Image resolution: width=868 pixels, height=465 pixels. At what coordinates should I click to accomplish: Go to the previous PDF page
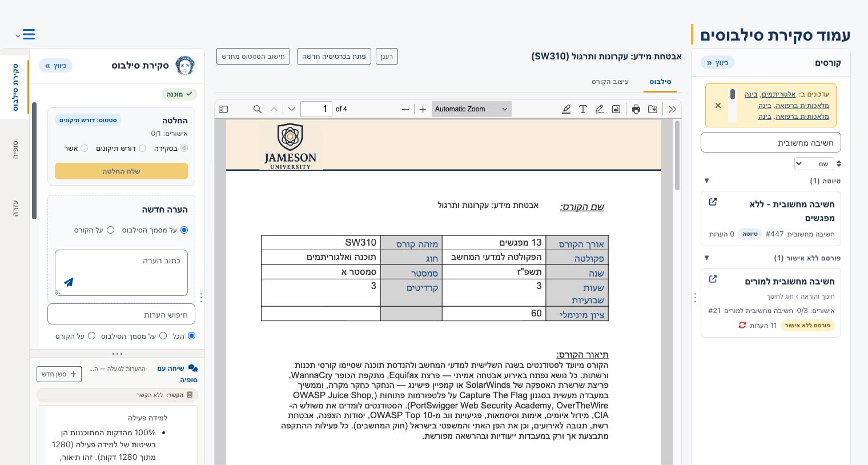coord(274,109)
